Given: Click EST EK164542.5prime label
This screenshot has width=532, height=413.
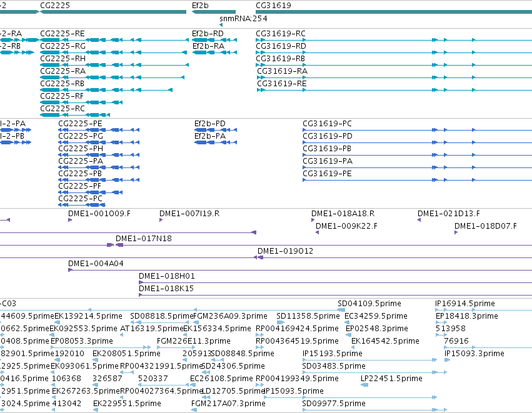Looking at the screenshot, I should 385,342.
